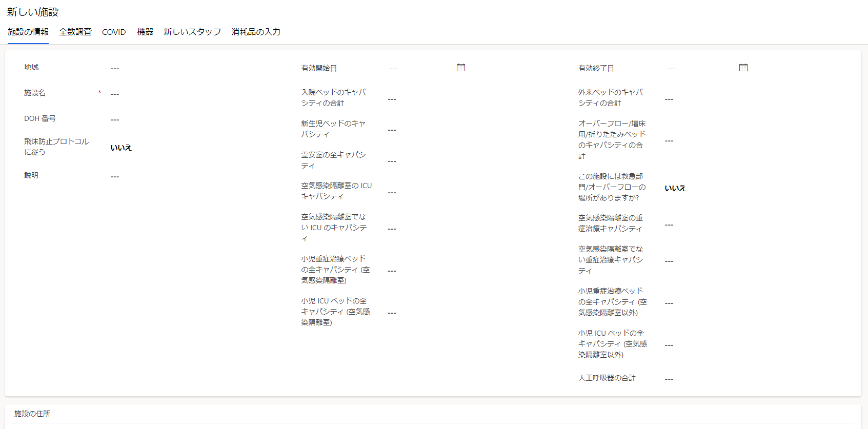This screenshot has width=868, height=429.
Task: Click the 新しい施設 page title
Action: tap(33, 12)
